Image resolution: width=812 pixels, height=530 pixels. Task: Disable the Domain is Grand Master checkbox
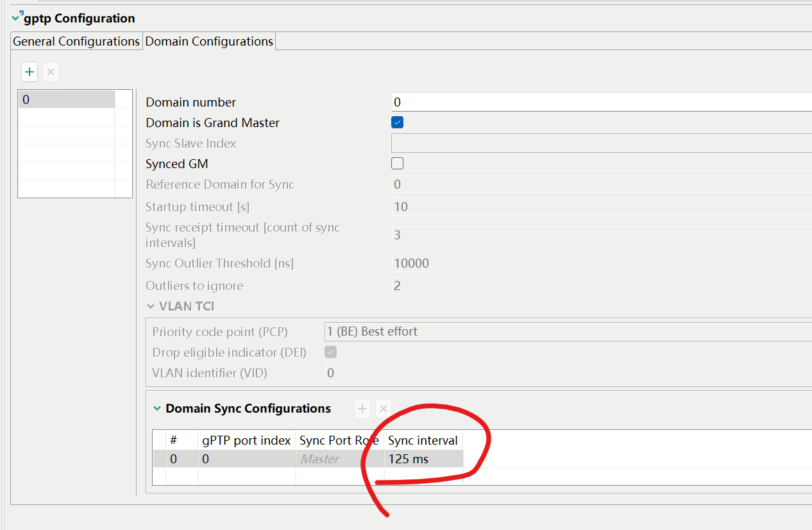(397, 122)
